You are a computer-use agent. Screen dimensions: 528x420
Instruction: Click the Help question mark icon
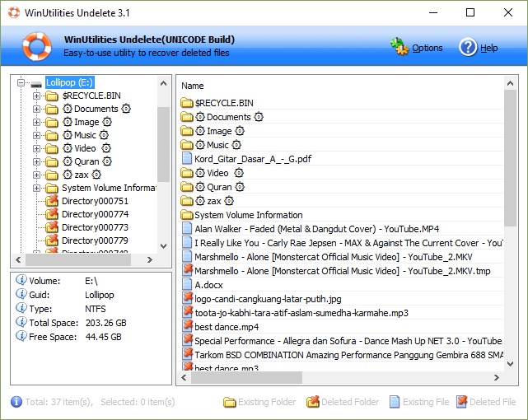(468, 47)
